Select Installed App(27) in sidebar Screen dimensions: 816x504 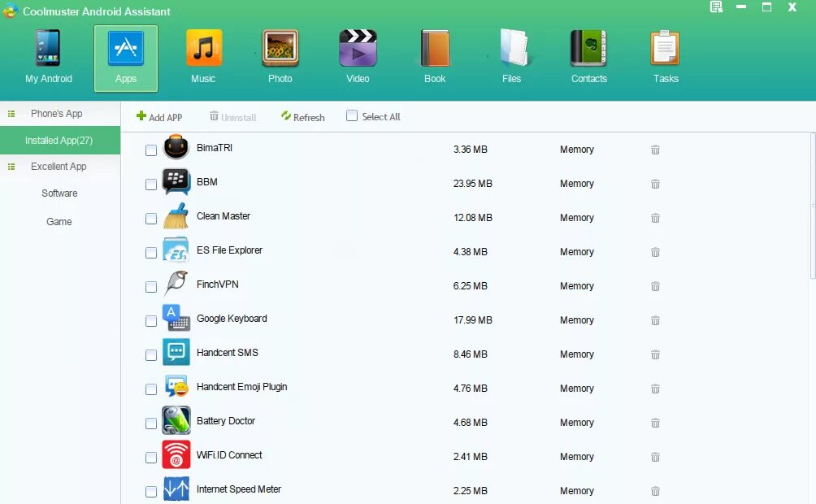pos(60,140)
